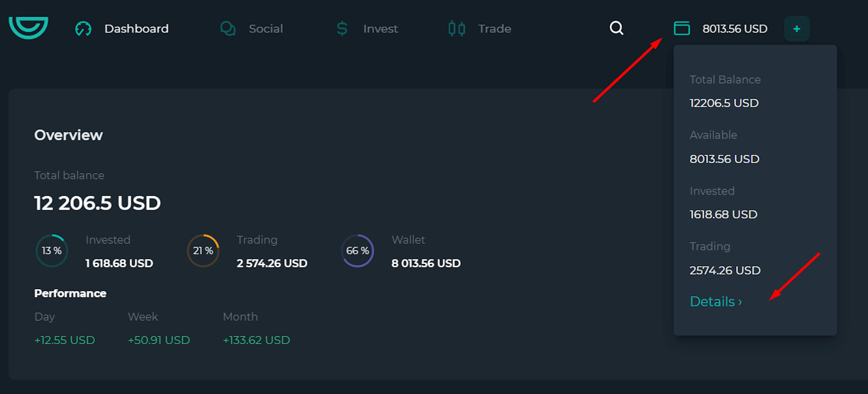Click the Dashboard gauge icon
The width and height of the screenshot is (868, 394).
click(83, 29)
